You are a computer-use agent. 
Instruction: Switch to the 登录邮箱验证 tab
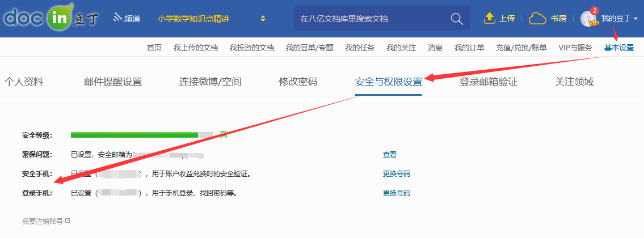point(489,82)
